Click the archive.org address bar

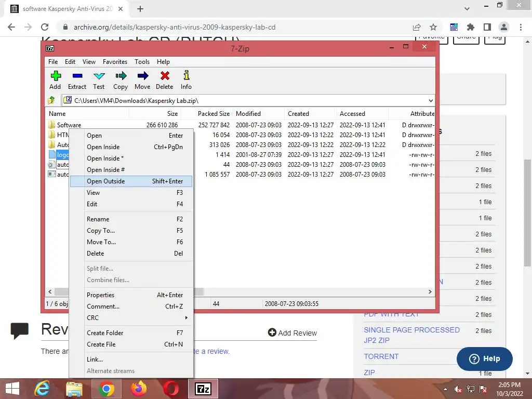tap(234, 27)
